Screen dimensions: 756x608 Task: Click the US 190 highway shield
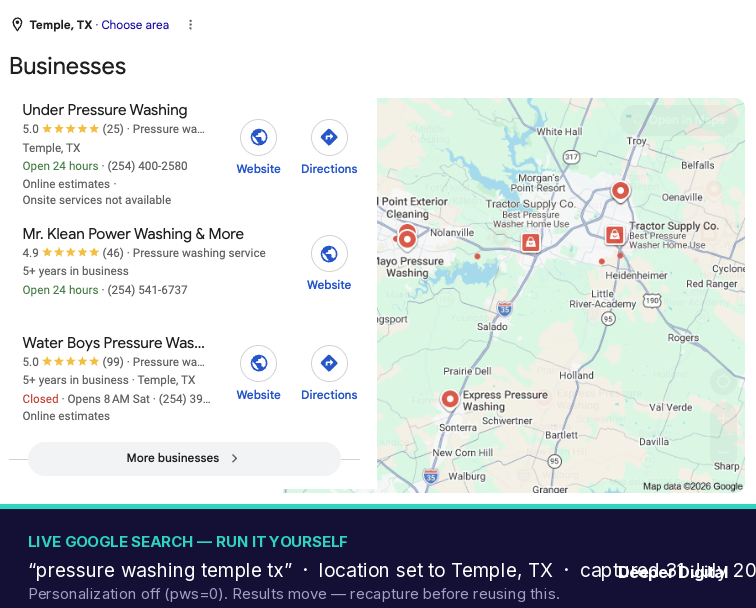pos(652,300)
